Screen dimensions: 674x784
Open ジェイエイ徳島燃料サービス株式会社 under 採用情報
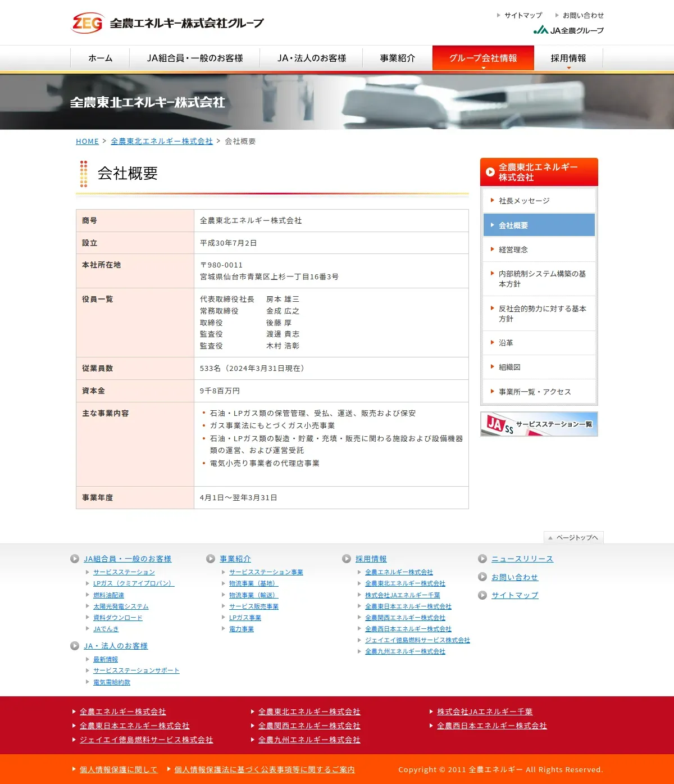[x=417, y=640]
